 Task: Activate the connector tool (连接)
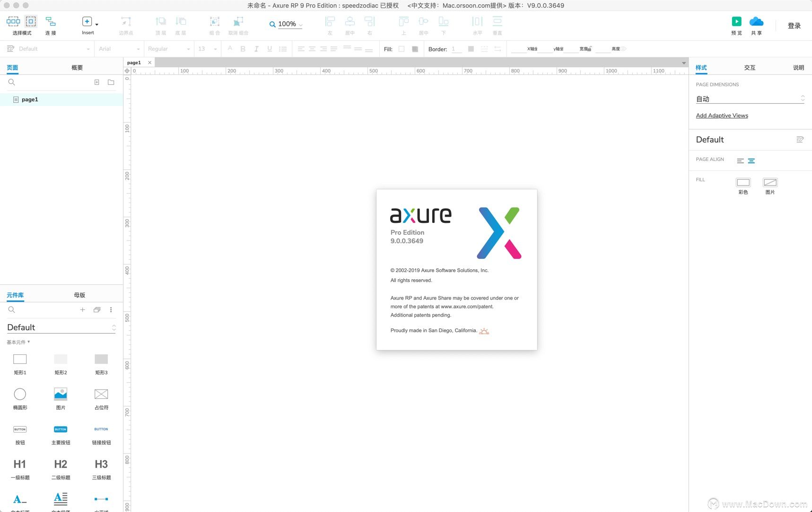tap(51, 21)
